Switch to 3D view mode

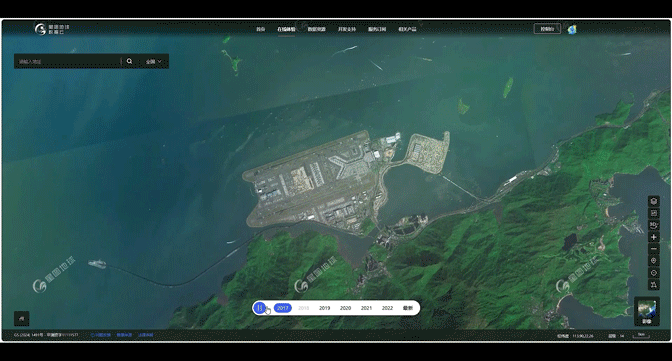[654, 225]
